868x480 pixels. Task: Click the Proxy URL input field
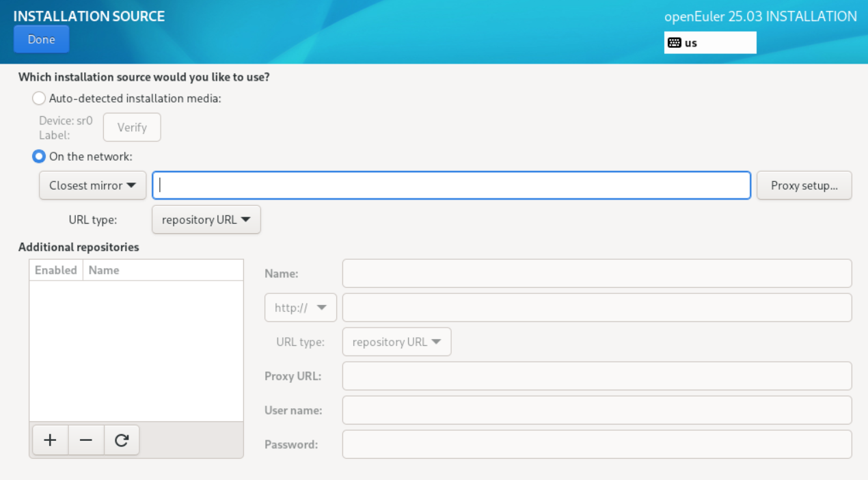pyautogui.click(x=597, y=376)
